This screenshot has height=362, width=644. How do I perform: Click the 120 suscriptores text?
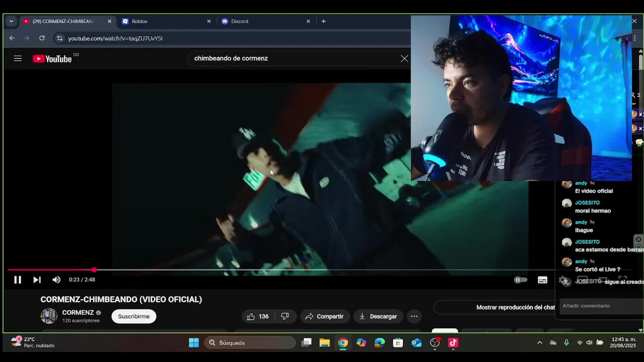coord(81,321)
